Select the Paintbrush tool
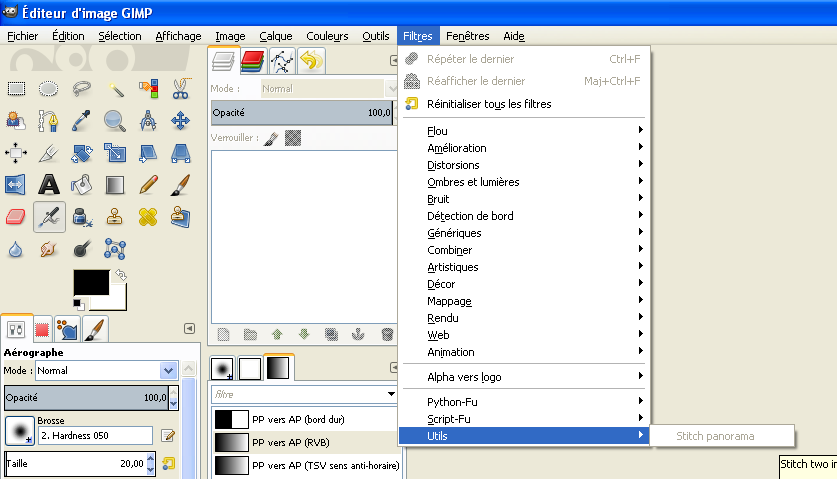The image size is (837, 479). [x=180, y=185]
